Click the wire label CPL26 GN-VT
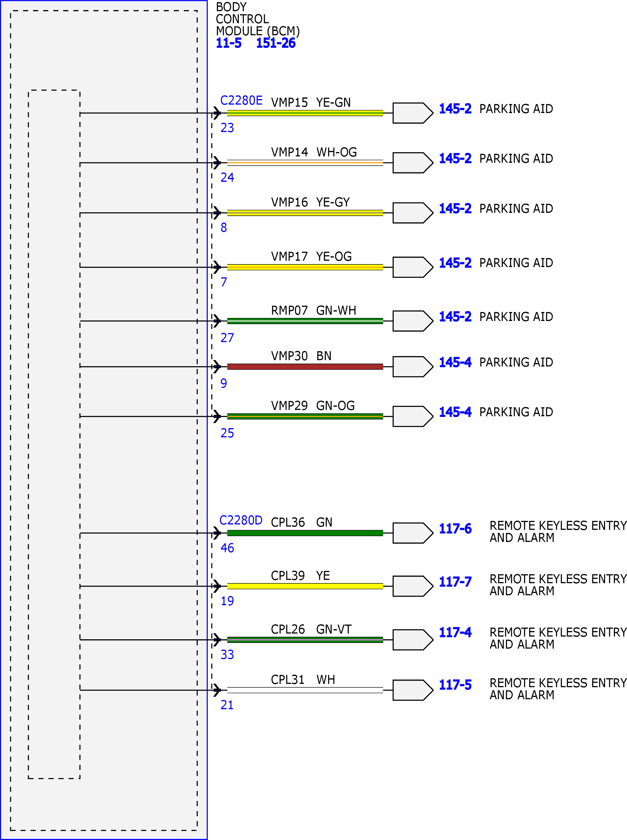 [x=311, y=629]
